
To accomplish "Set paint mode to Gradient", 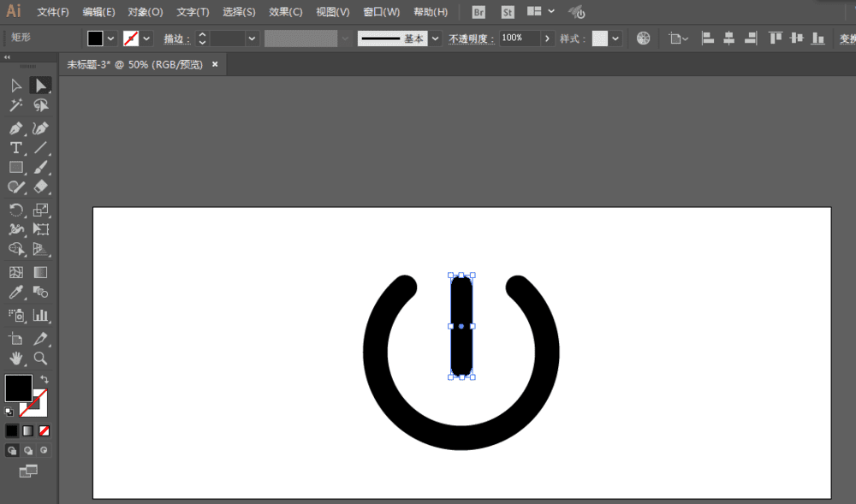I will (x=28, y=431).
